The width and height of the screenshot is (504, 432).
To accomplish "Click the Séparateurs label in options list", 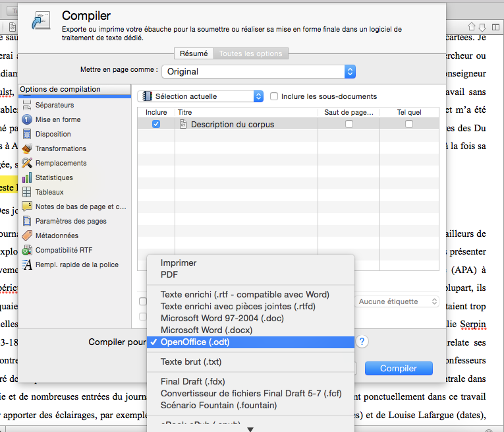I will 55,105.
